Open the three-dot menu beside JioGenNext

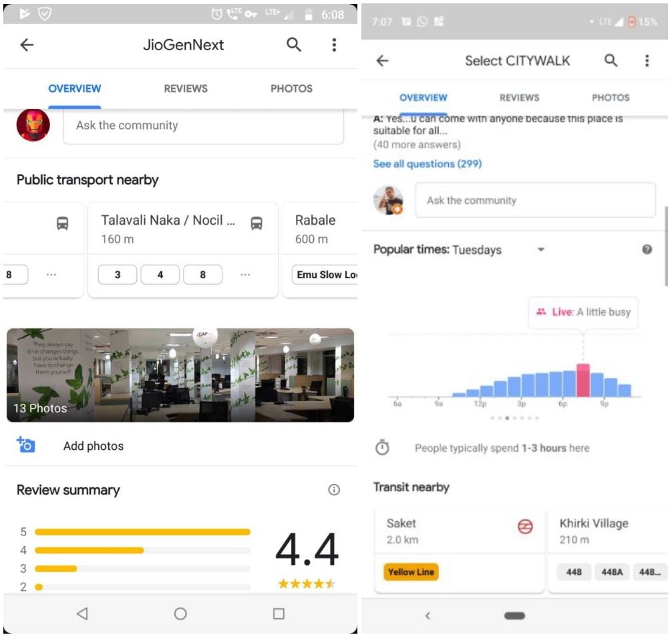click(x=334, y=45)
